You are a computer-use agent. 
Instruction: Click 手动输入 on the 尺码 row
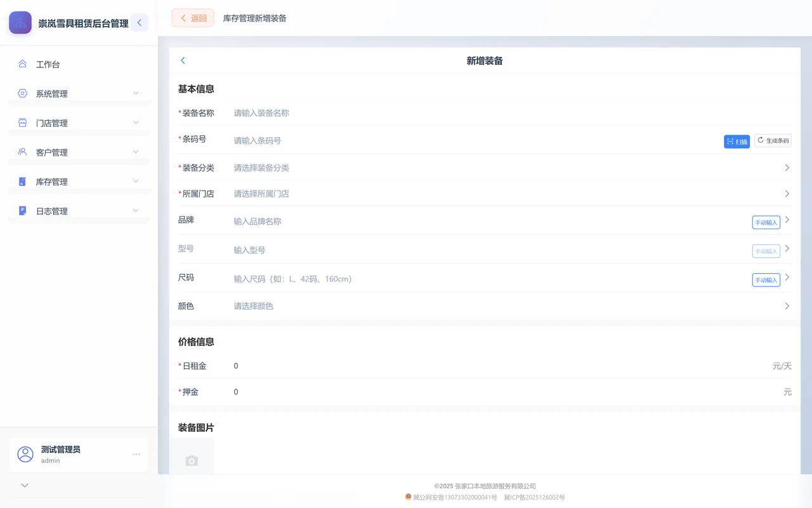tap(766, 279)
